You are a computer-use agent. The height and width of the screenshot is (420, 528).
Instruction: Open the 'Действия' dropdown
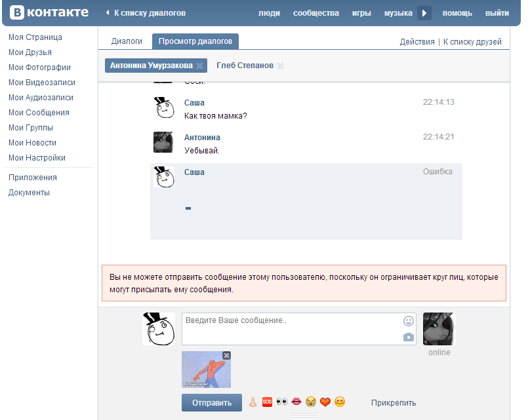tap(417, 42)
